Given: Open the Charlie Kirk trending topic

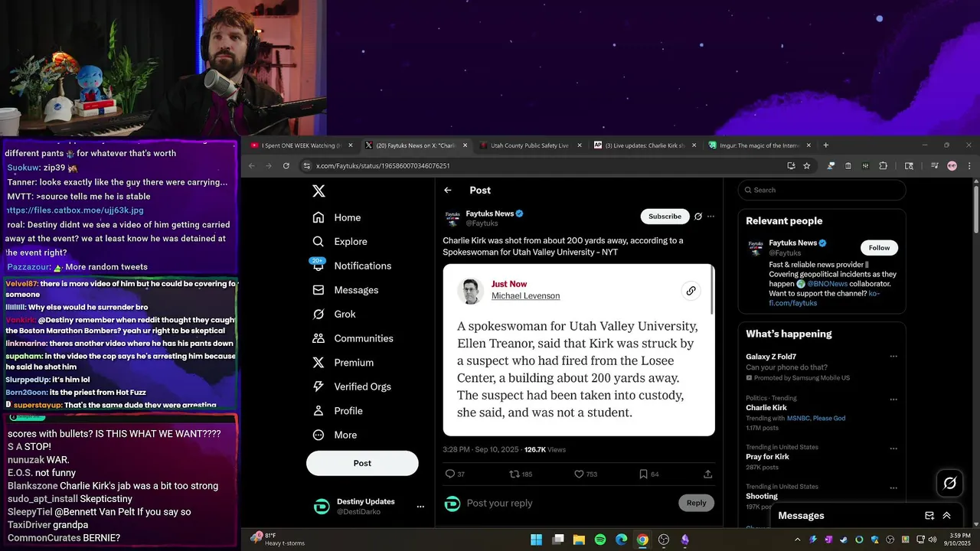Looking at the screenshot, I should (766, 408).
